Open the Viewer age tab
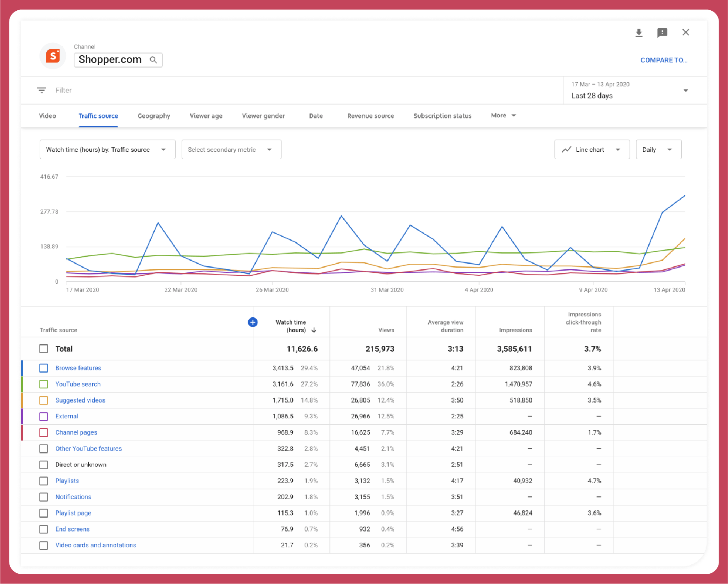The image size is (728, 584). 206,116
